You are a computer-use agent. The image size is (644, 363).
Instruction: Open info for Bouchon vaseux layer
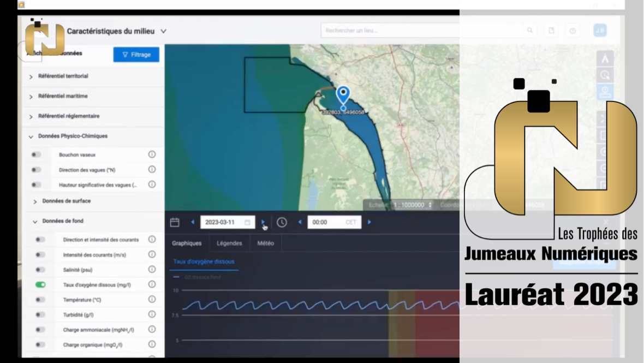point(152,154)
